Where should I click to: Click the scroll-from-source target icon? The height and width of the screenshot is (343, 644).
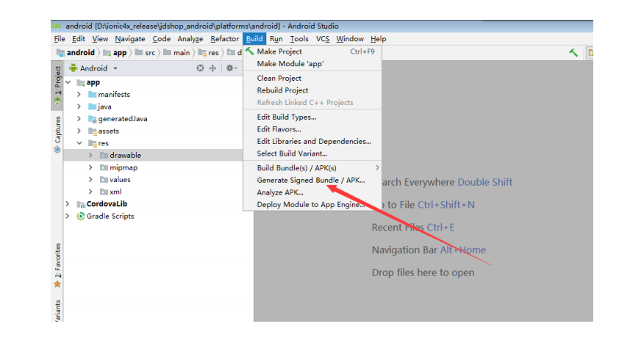pyautogui.click(x=200, y=68)
